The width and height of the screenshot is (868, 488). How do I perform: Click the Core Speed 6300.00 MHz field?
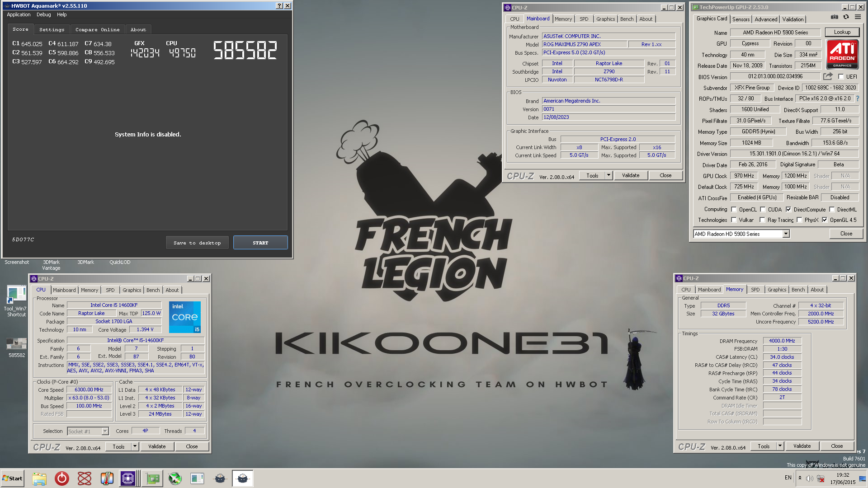click(x=89, y=389)
